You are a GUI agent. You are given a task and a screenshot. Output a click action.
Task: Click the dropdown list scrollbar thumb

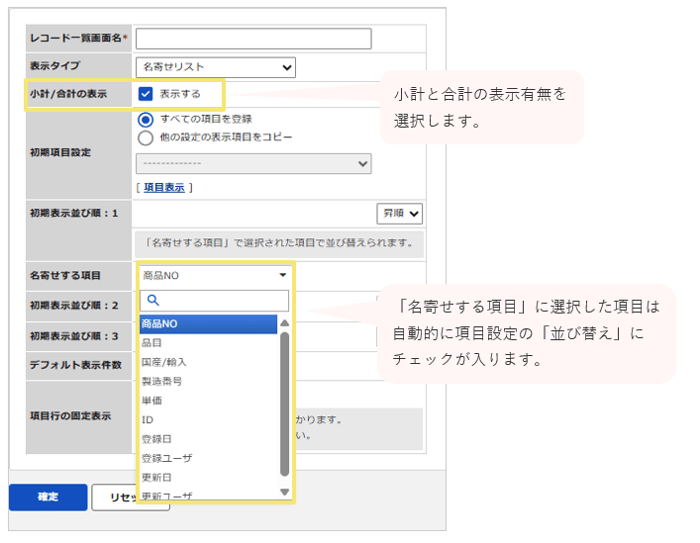pos(284,404)
